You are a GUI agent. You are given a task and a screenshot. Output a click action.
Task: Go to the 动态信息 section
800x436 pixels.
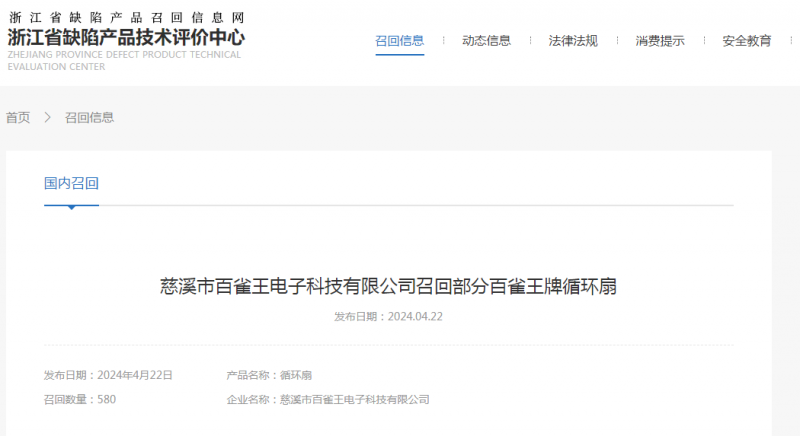pos(486,41)
